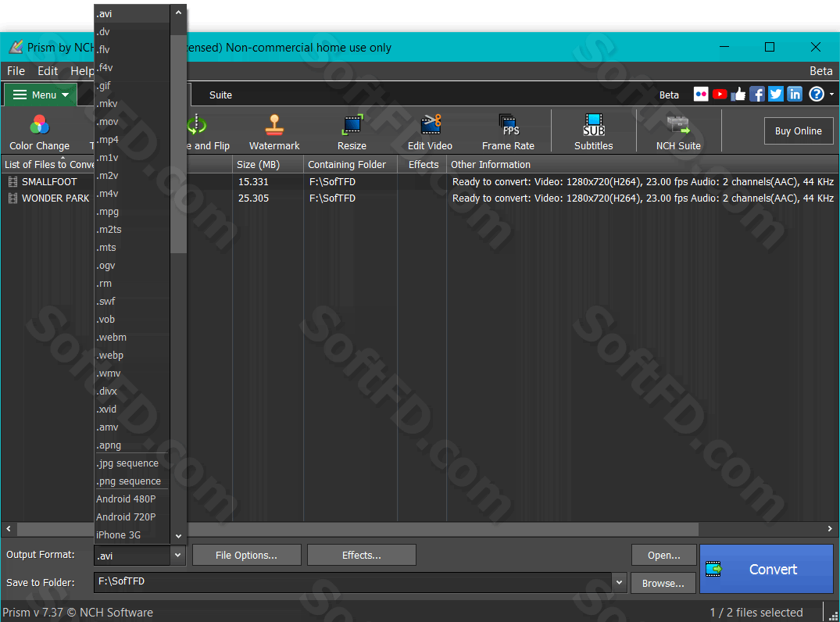Open the Edit menu
840x622 pixels.
(x=48, y=71)
